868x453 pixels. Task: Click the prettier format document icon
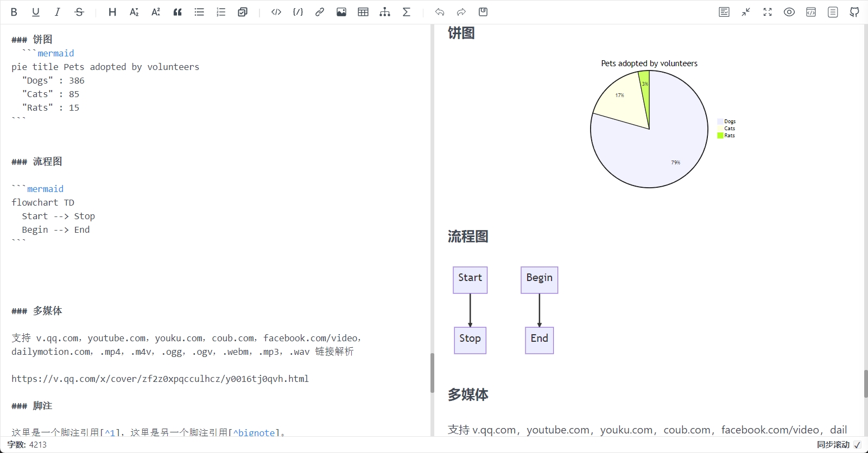(724, 12)
